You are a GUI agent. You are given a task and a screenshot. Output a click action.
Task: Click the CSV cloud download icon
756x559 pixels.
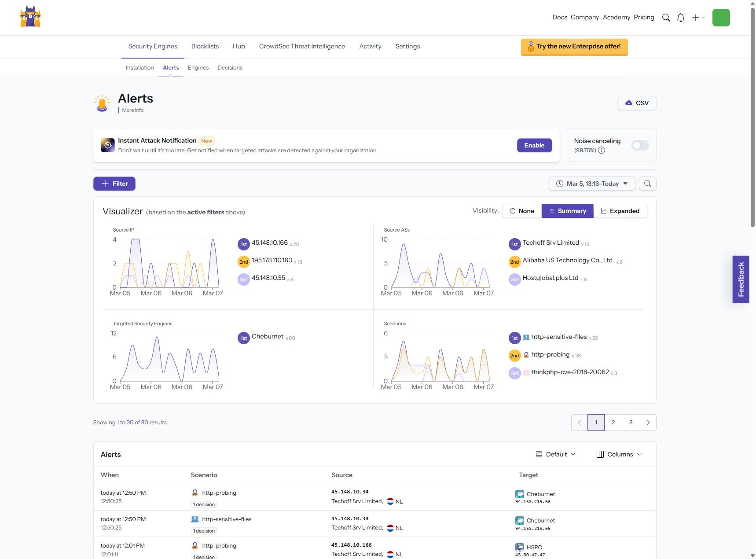629,103
